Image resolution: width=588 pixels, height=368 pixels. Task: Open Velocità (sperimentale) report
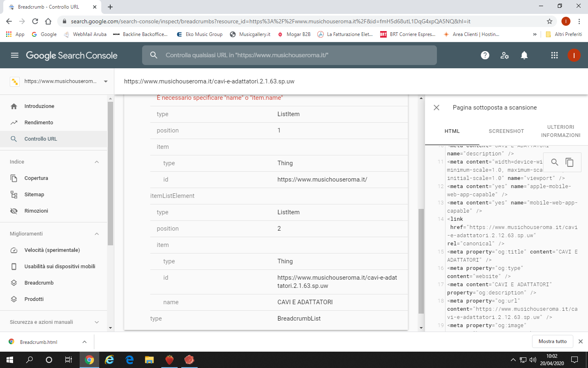[53, 250]
